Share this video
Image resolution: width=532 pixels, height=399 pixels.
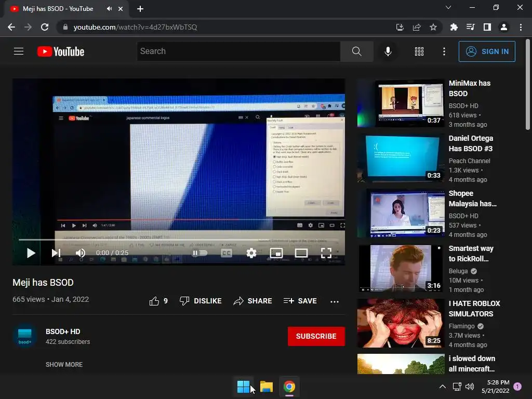(253, 301)
